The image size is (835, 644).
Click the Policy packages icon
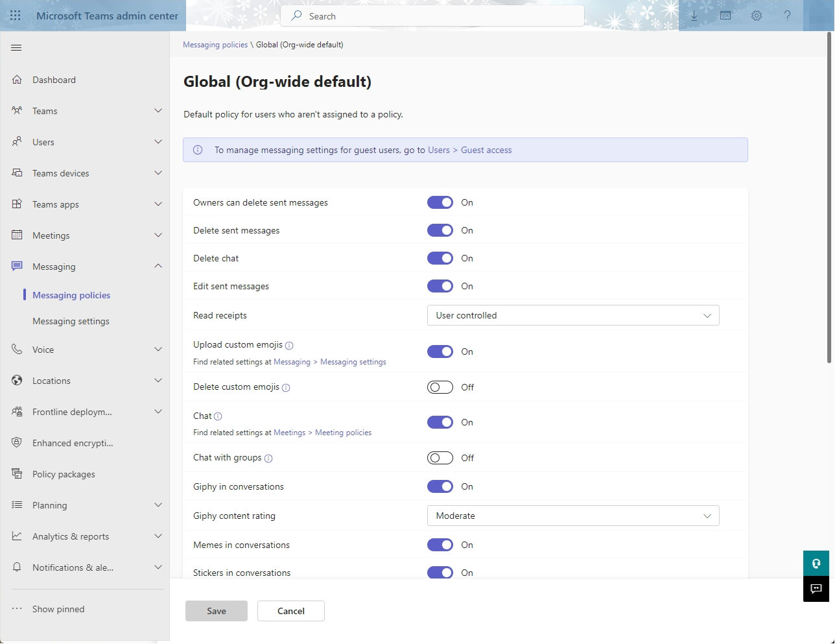(17, 474)
